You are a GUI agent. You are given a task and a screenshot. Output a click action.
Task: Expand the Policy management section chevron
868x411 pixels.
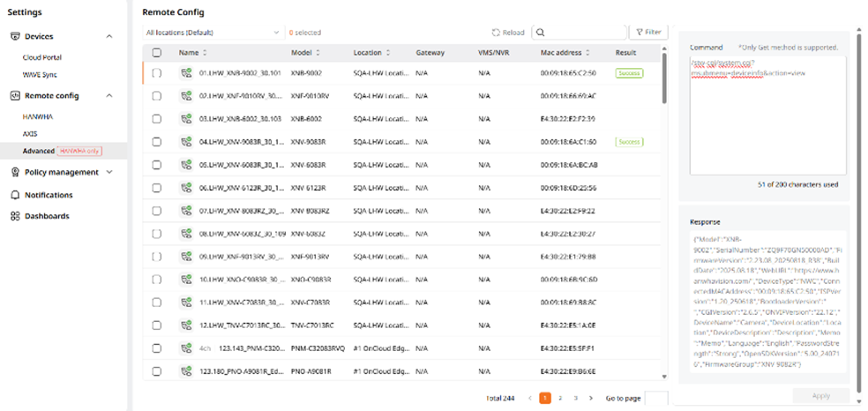(x=109, y=172)
